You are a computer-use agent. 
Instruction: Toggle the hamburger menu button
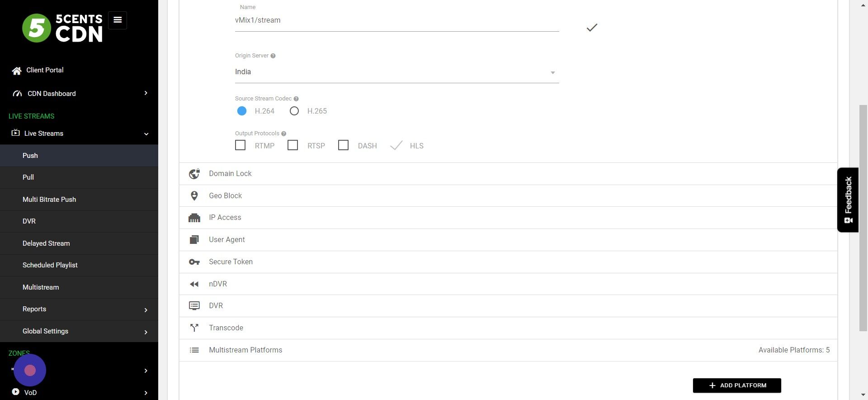pos(118,20)
